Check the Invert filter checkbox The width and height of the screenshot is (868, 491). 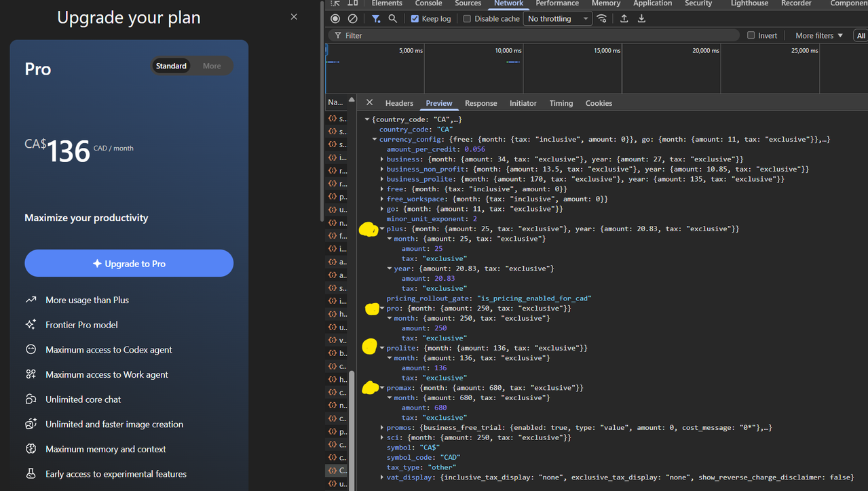click(x=751, y=35)
